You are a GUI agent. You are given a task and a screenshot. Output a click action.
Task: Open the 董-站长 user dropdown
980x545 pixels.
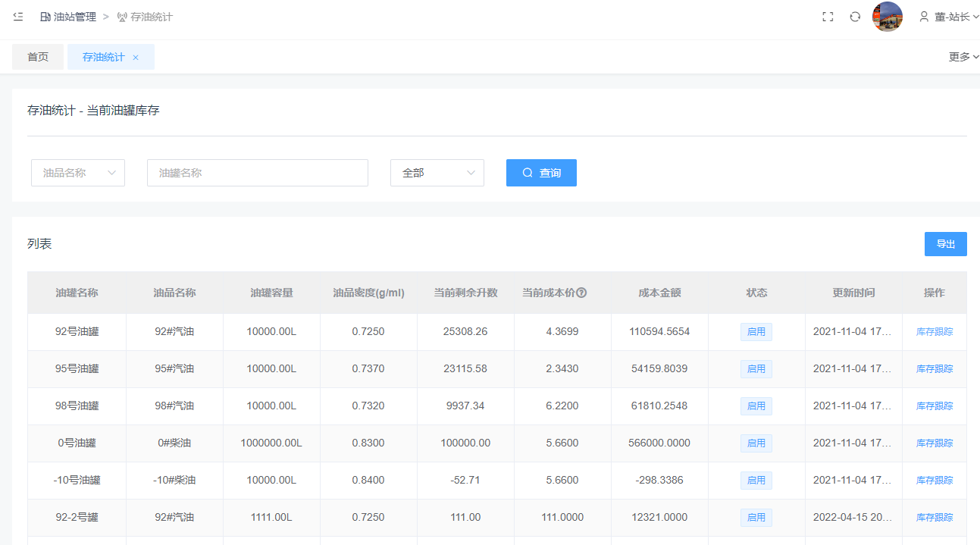click(x=949, y=17)
